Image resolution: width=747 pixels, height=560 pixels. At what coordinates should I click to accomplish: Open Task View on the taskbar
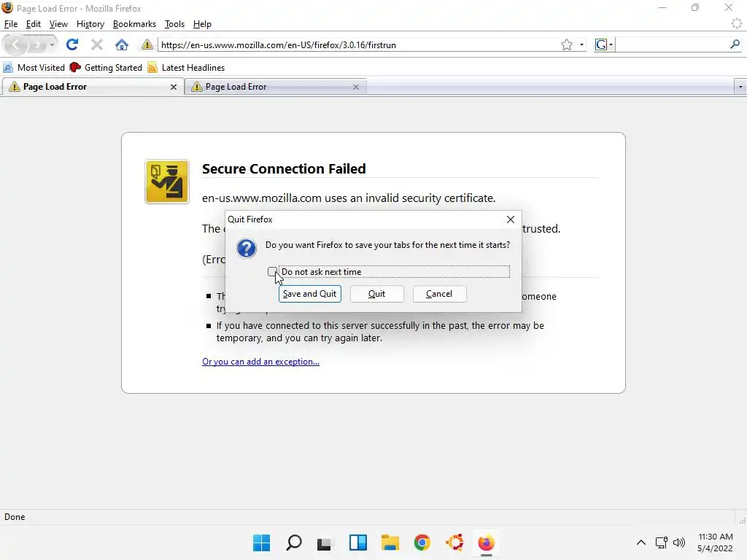(325, 543)
